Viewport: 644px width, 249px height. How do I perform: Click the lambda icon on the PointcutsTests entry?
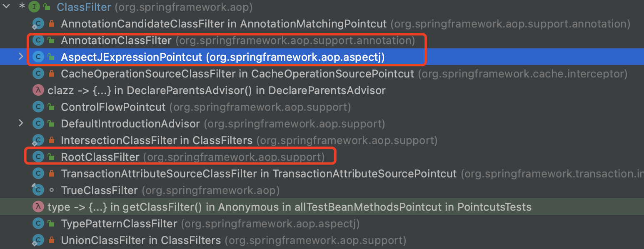click(38, 207)
